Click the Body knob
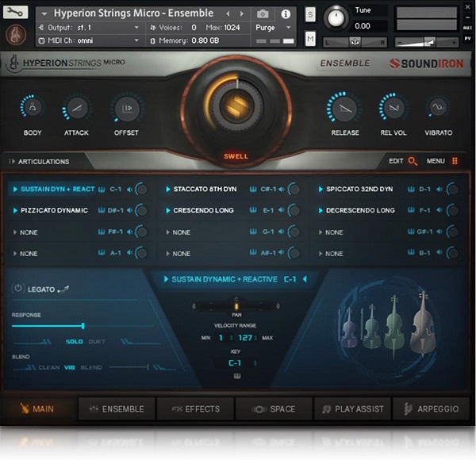This screenshot has height=460, width=476. pyautogui.click(x=33, y=107)
